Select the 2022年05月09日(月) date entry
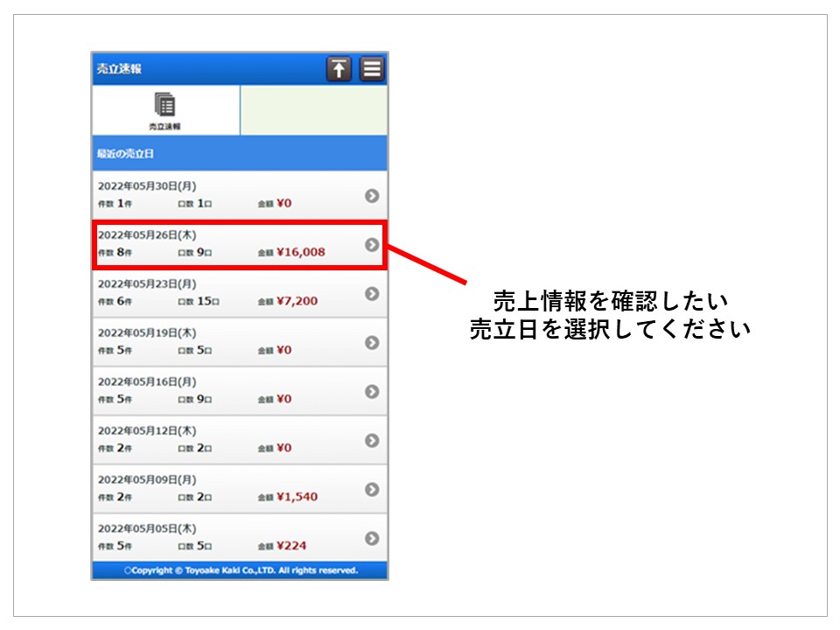This screenshot has height=630, width=840. (x=147, y=479)
